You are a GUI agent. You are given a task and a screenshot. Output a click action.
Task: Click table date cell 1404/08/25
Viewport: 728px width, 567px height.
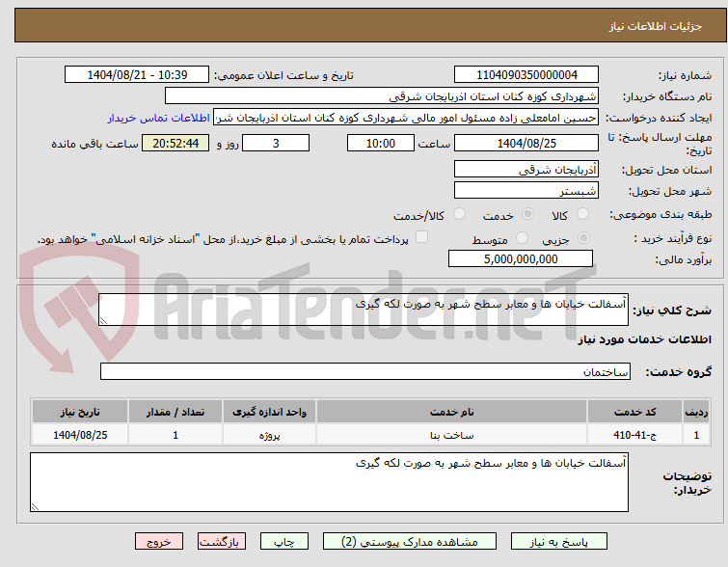pyautogui.click(x=80, y=435)
